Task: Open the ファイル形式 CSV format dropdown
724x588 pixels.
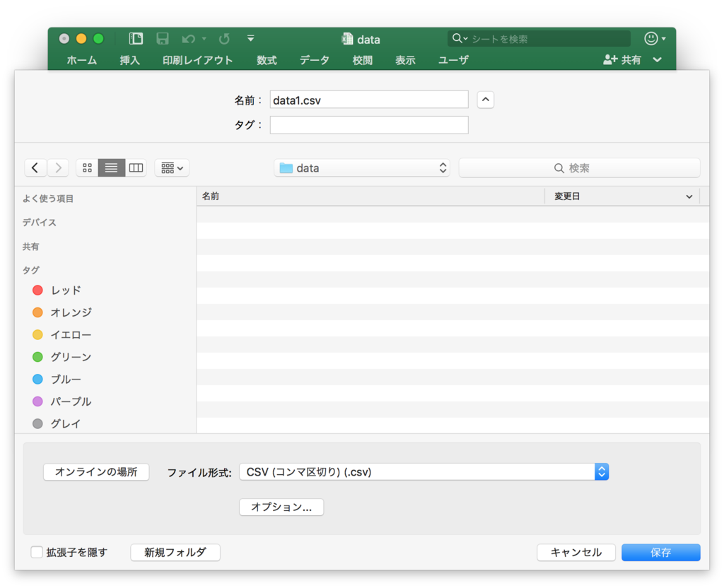Action: (424, 472)
